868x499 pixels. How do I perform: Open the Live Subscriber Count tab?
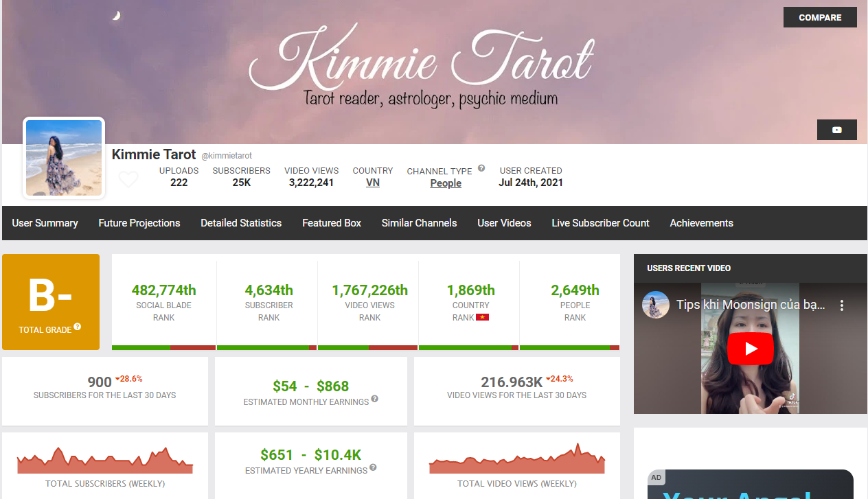[x=600, y=223]
